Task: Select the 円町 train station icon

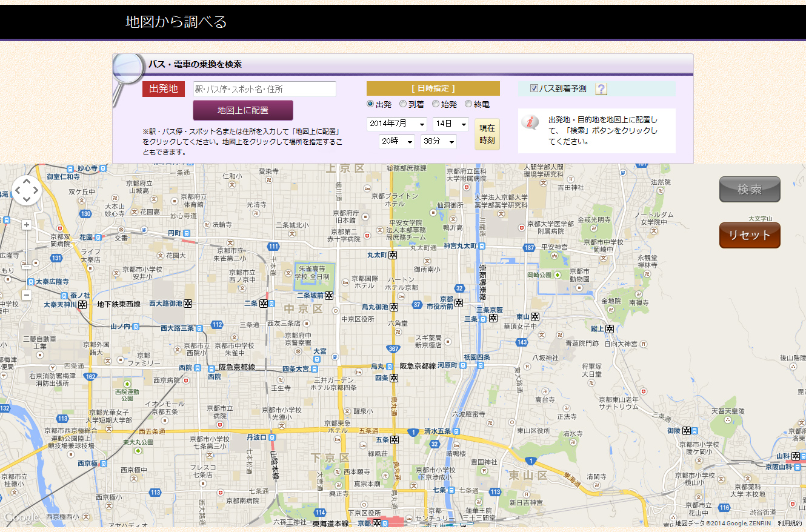Action: [186, 233]
